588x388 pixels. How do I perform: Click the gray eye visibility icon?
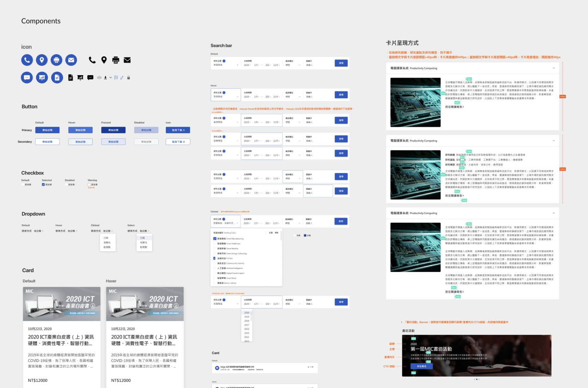pyautogui.click(x=99, y=78)
